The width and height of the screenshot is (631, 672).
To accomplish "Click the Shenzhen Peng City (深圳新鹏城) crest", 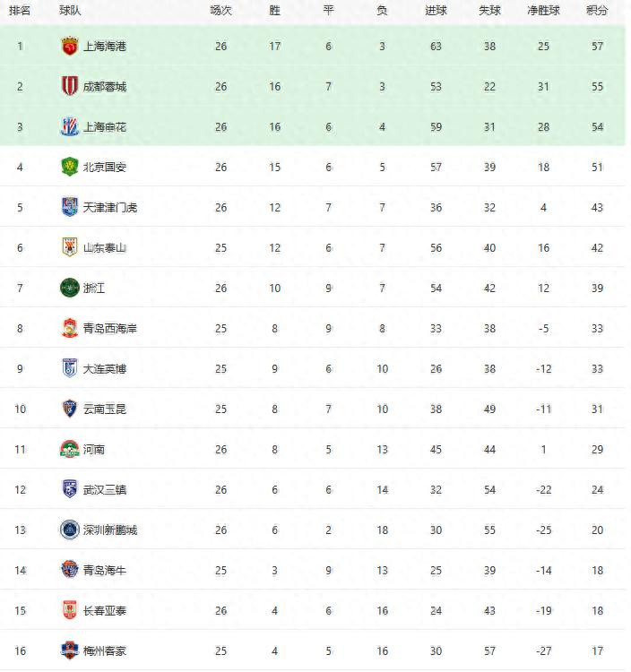I will 70,530.
